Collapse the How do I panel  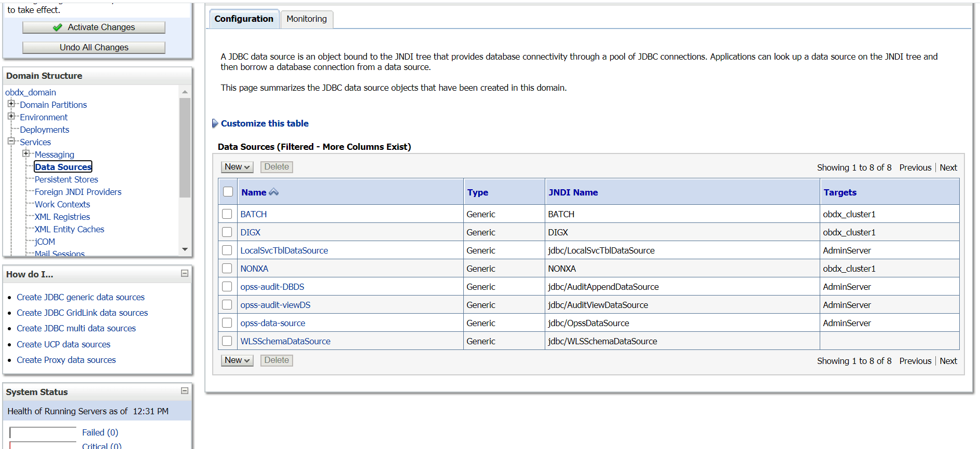click(184, 273)
